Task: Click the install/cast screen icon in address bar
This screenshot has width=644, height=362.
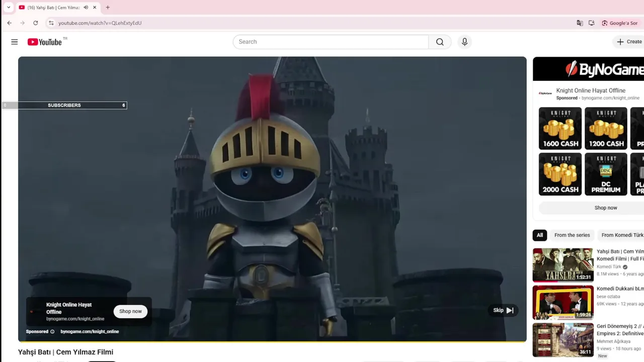Action: pos(591,23)
